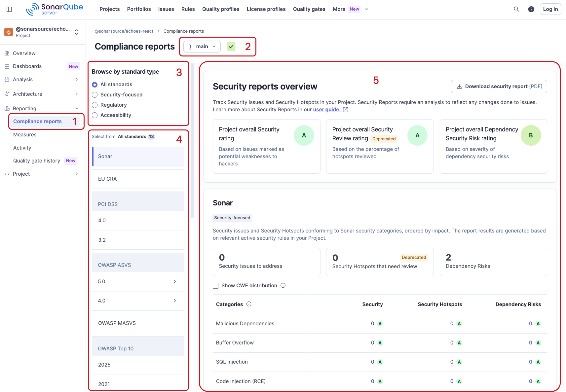Expand OWASP ASVS 5.0 chevron
Image resolution: width=566 pixels, height=392 pixels.
pos(175,281)
